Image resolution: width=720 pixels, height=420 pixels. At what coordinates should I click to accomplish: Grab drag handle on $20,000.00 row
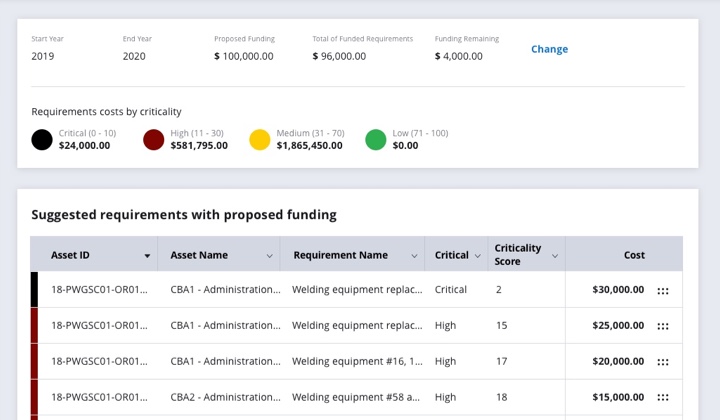663,362
